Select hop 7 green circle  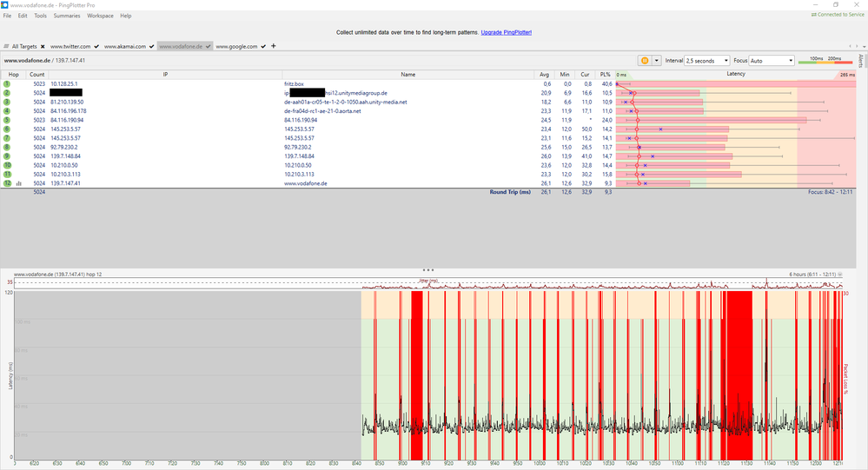point(7,138)
